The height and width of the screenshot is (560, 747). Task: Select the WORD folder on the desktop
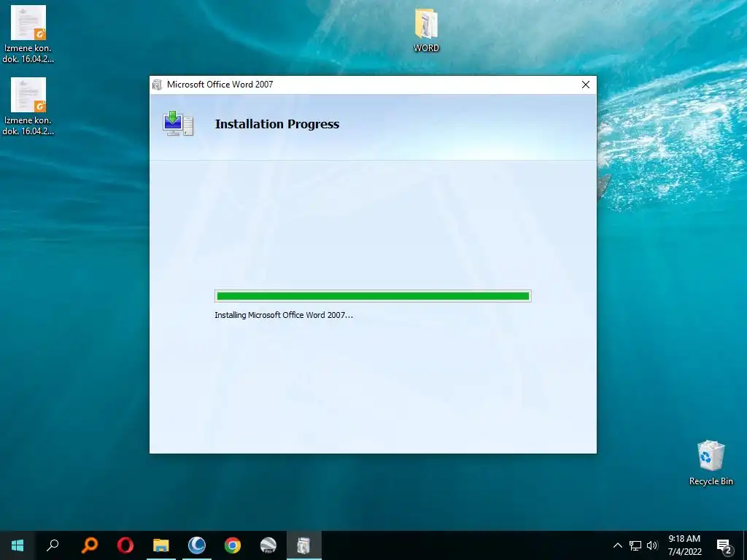(x=426, y=31)
